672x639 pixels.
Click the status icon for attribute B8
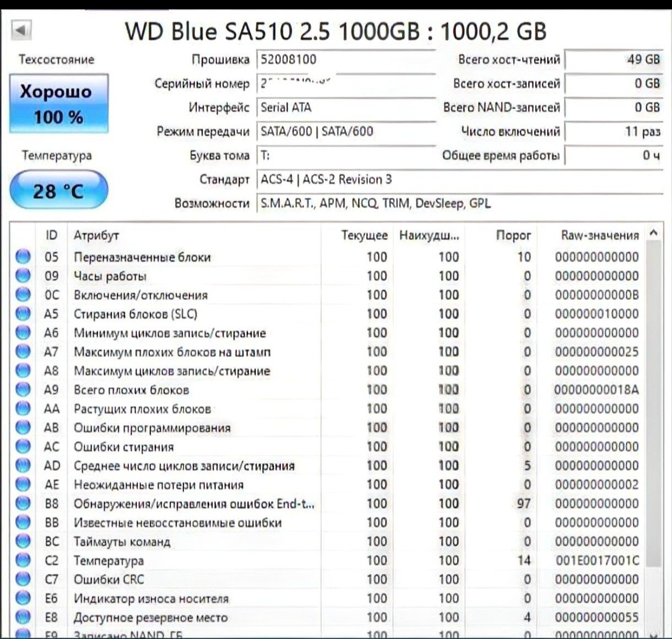point(23,503)
